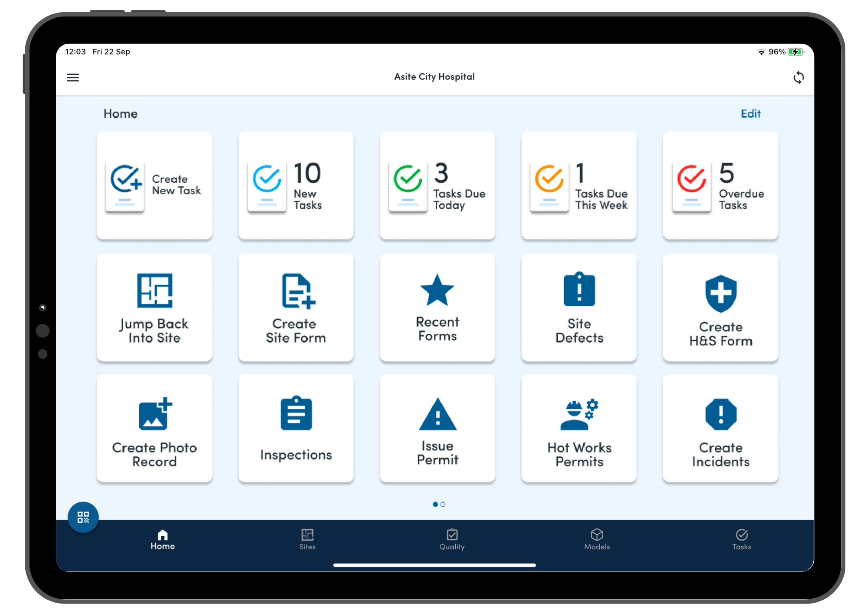This screenshot has width=868, height=614.
Task: View Site Defects panel
Action: 578,308
